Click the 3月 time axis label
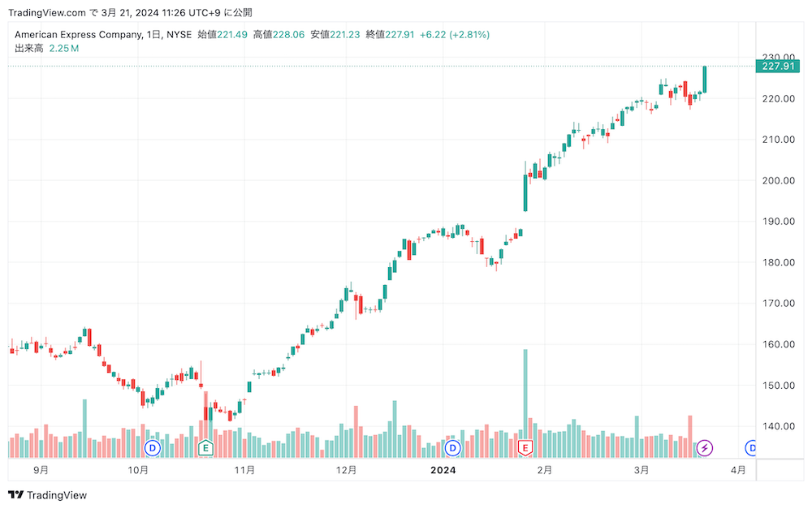812x509 pixels. click(641, 470)
